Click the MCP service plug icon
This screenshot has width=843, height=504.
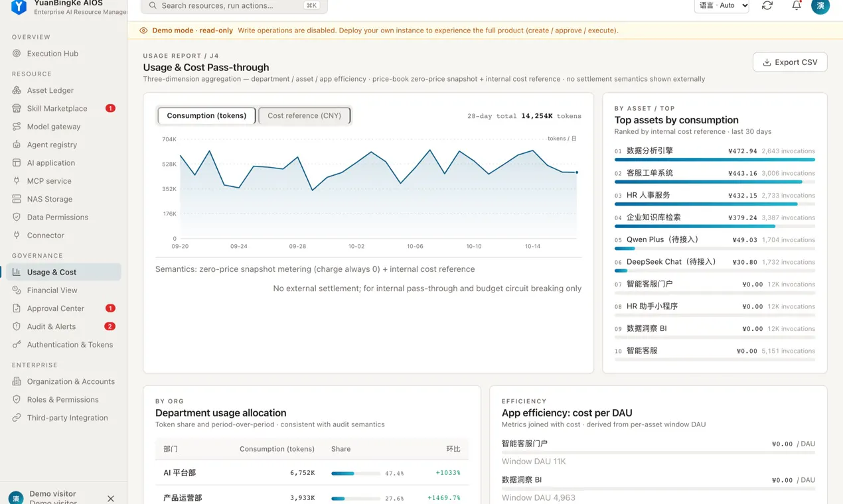pyautogui.click(x=17, y=181)
